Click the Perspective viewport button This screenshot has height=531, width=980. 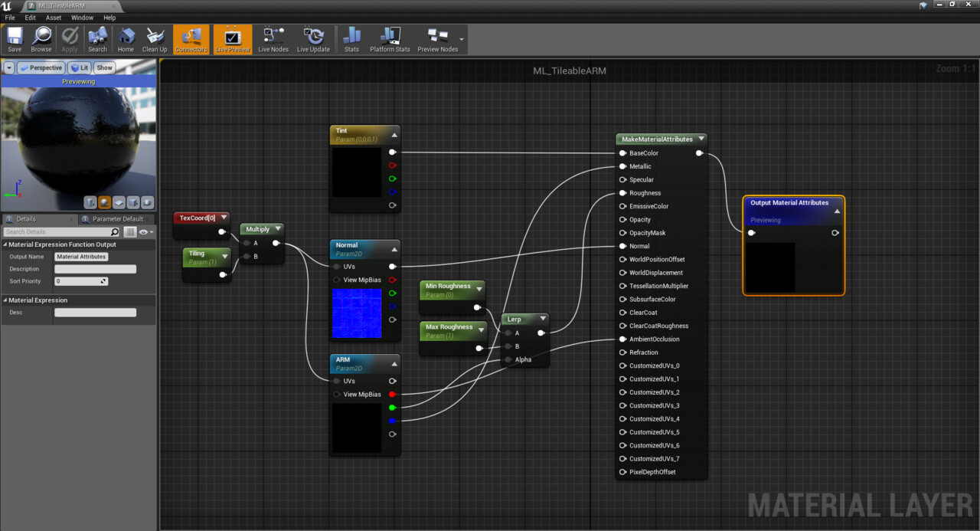[x=42, y=67]
